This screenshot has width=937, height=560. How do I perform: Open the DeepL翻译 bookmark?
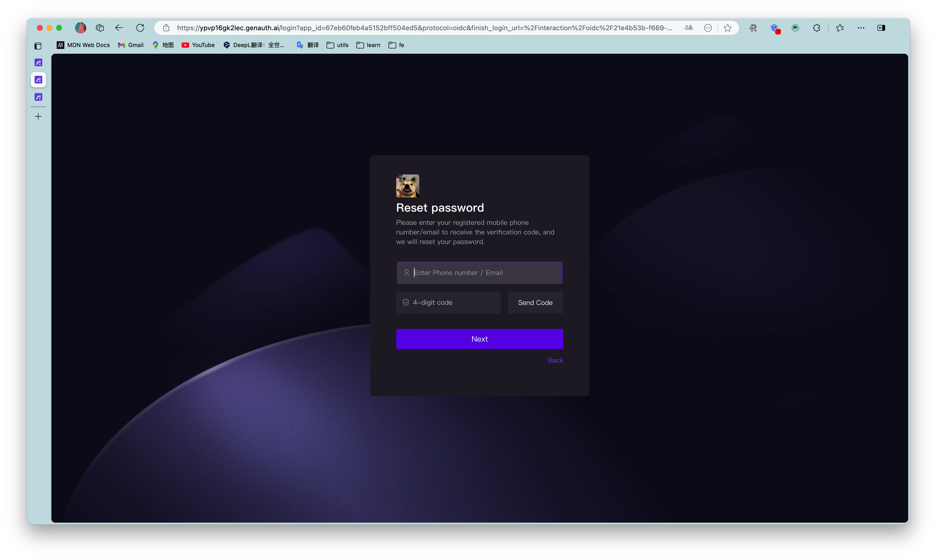(254, 45)
